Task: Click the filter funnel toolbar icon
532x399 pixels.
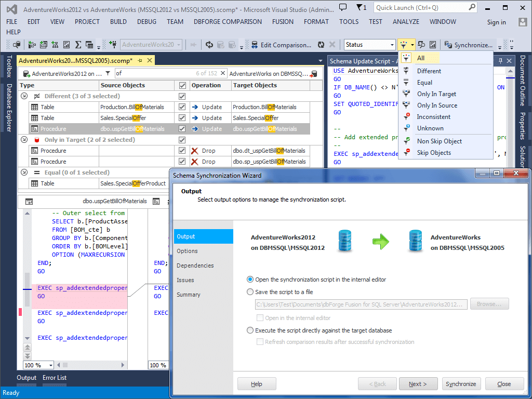Action: 403,45
